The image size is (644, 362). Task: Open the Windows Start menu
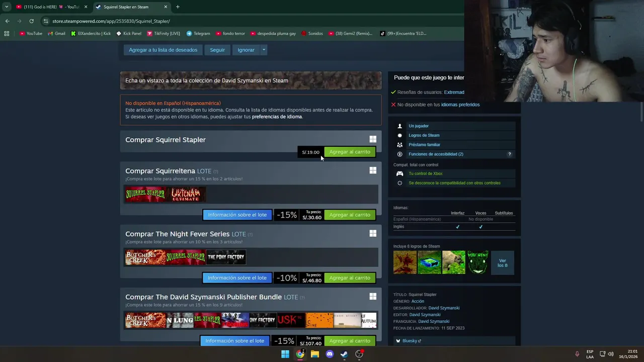click(x=285, y=354)
